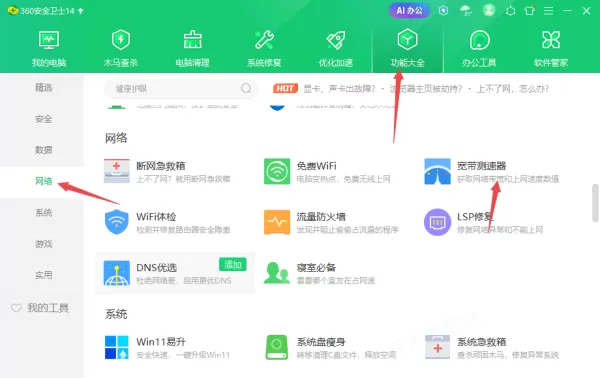The image size is (600, 378).
Task: Open 软件管家 software manager
Action: (x=551, y=49)
